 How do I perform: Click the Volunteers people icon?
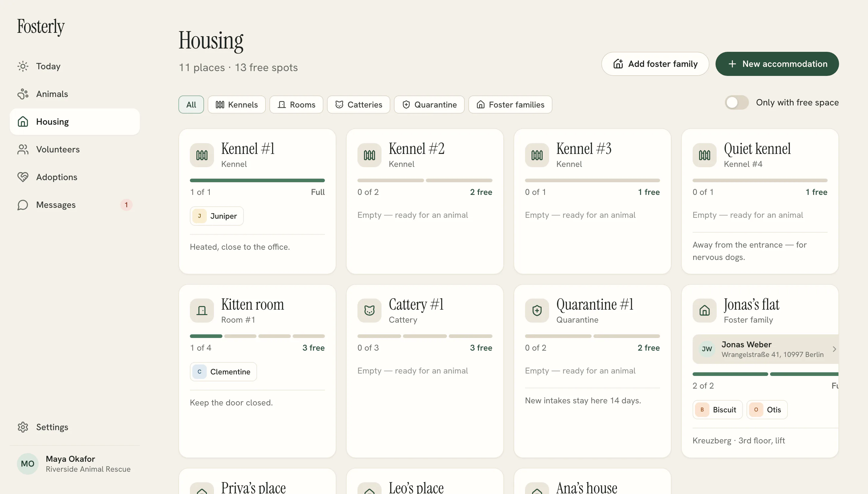point(23,149)
